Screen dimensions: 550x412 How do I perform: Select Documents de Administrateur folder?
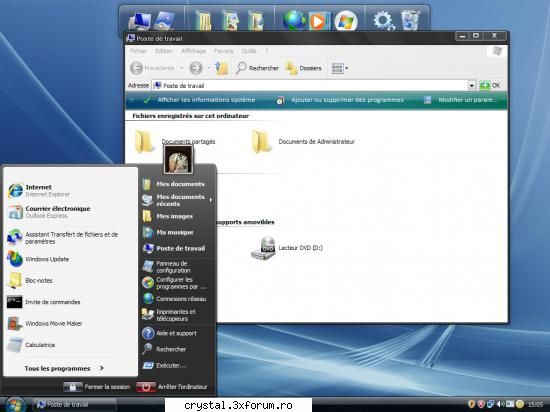303,141
